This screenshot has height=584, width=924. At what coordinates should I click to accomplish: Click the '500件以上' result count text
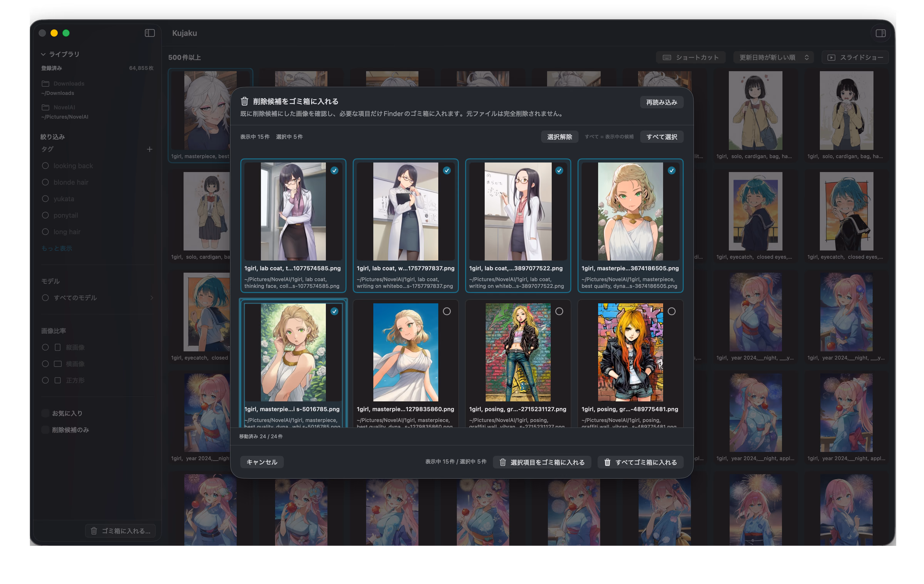click(184, 57)
